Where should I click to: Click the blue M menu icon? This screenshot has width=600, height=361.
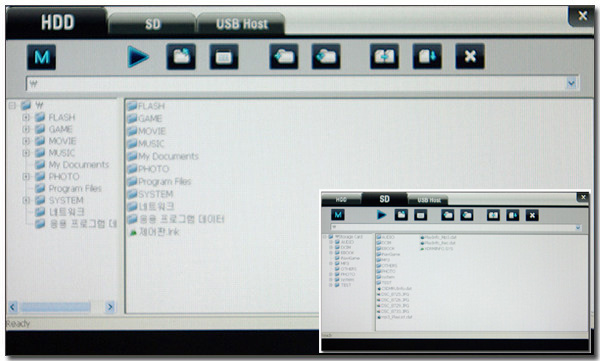point(41,57)
